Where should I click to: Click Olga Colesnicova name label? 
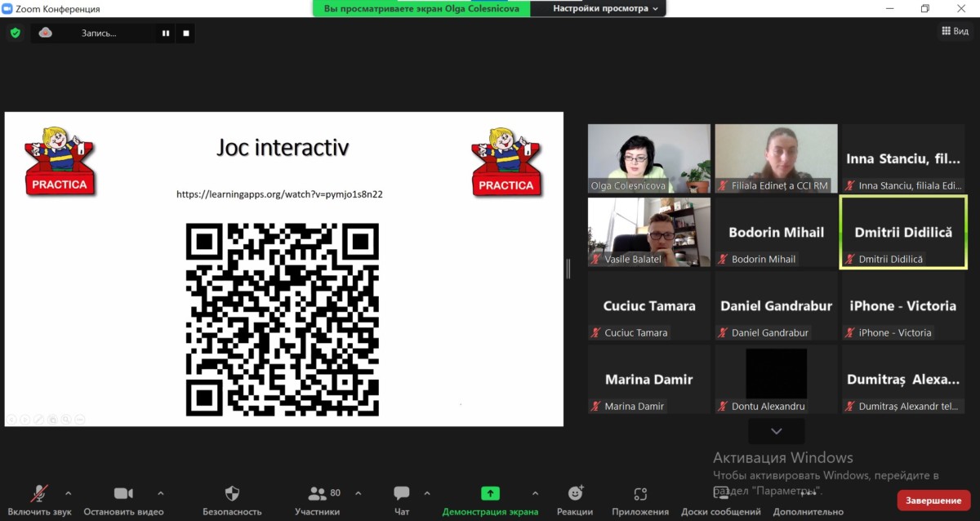click(x=629, y=185)
